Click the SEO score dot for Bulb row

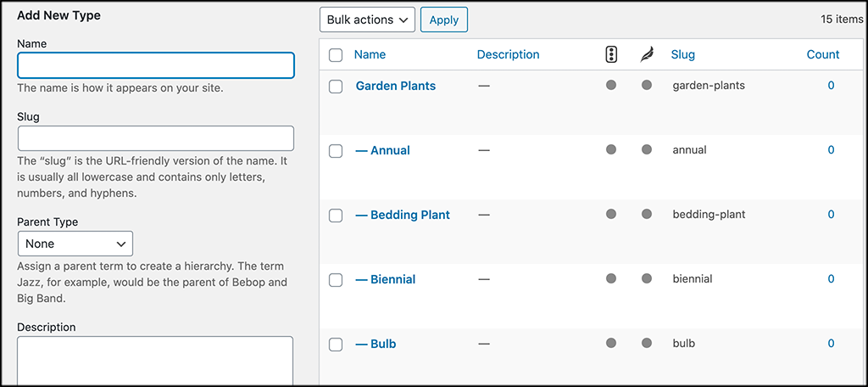[611, 343]
